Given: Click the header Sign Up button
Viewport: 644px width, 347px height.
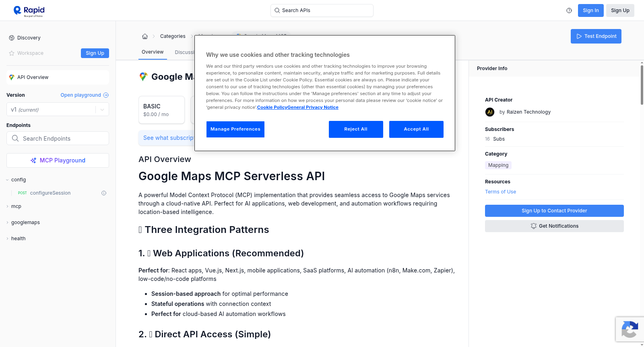Looking at the screenshot, I should coord(620,10).
